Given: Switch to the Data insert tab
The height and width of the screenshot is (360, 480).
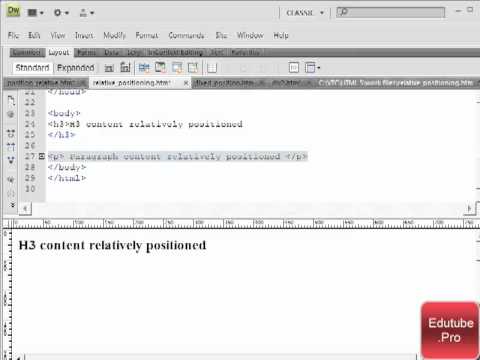Looking at the screenshot, I should pyautogui.click(x=111, y=52).
